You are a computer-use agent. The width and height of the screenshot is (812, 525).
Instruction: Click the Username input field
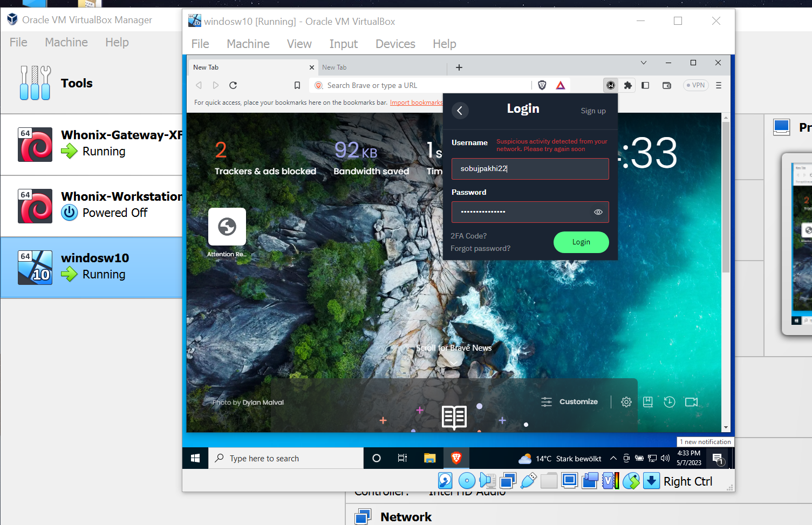point(530,169)
